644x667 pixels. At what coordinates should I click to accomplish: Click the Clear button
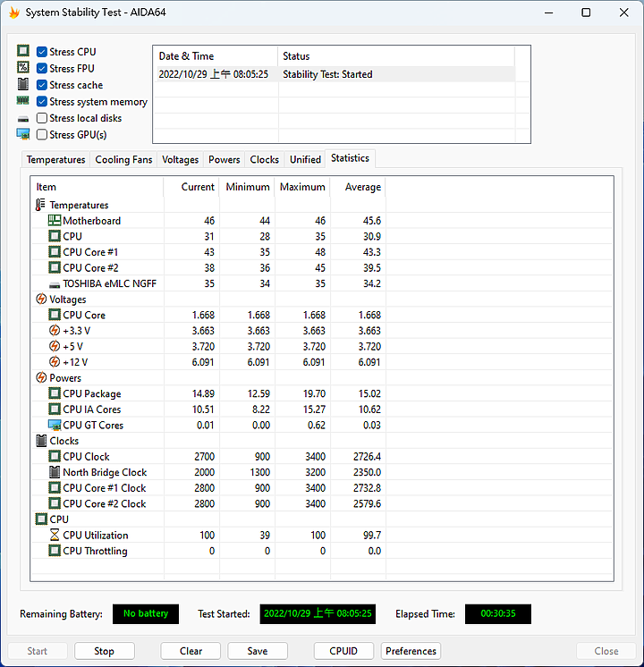(191, 651)
